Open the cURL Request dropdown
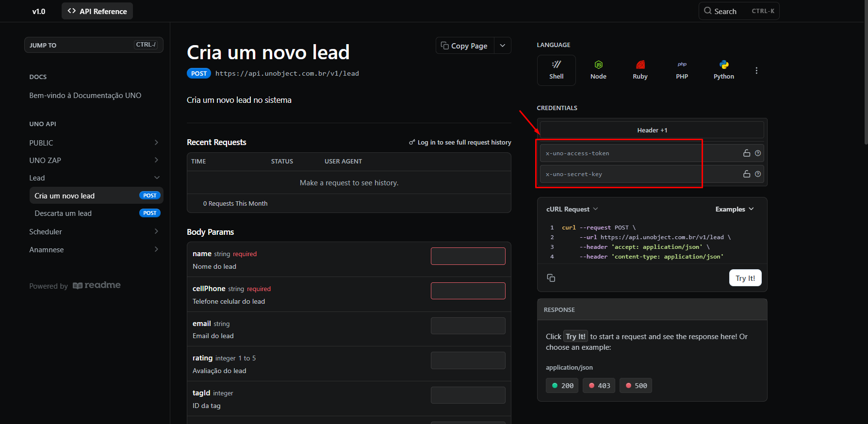Image resolution: width=868 pixels, height=424 pixels. [x=572, y=209]
